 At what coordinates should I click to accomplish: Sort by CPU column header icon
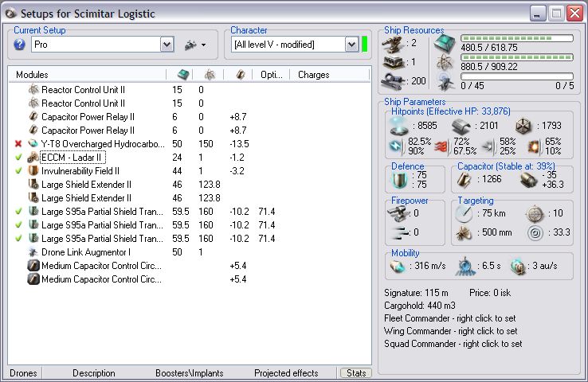183,75
